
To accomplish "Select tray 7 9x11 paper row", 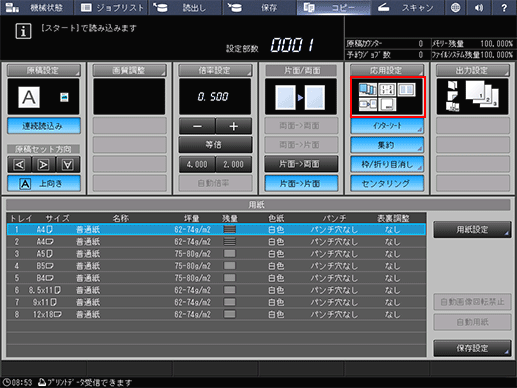I will 216,302.
